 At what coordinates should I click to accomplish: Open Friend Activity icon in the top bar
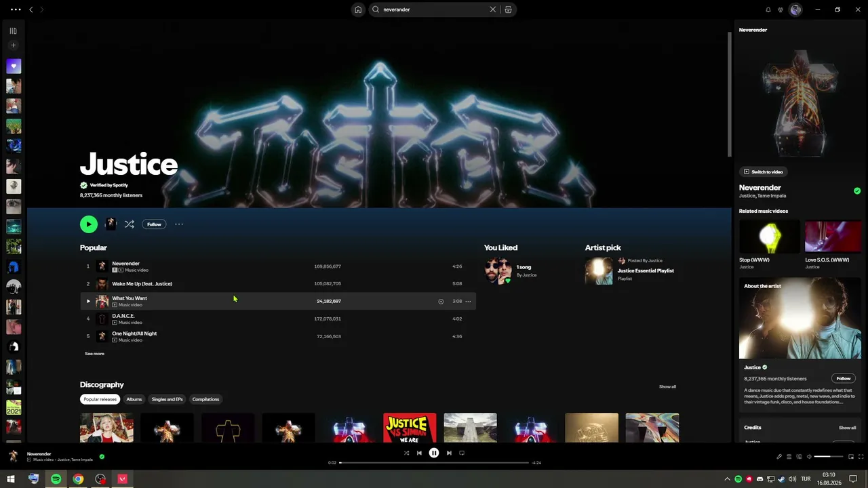pyautogui.click(x=781, y=9)
